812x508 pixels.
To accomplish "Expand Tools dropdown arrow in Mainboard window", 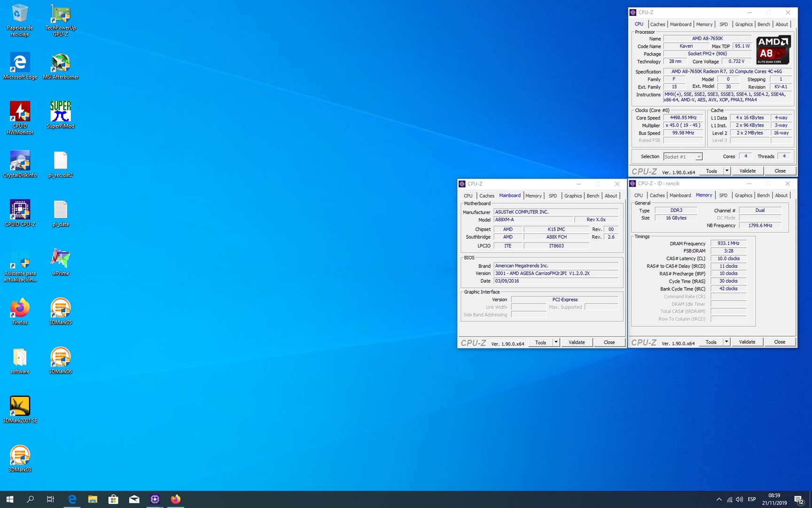I will pyautogui.click(x=556, y=342).
